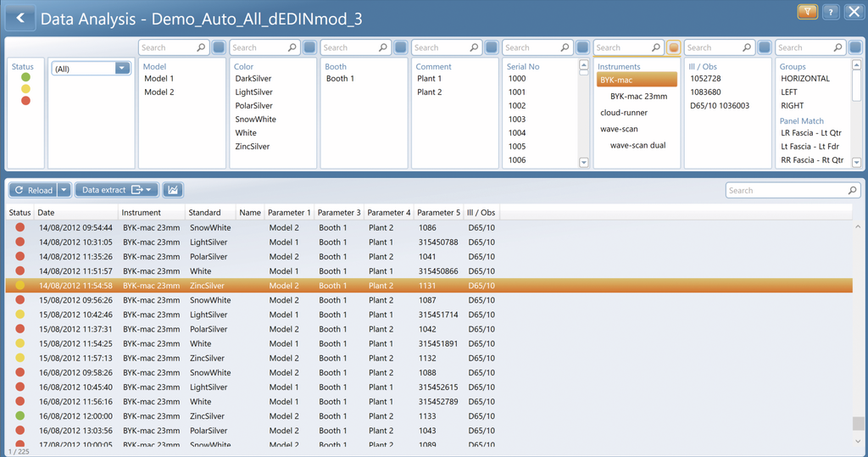Select Model 2 in Model list

[159, 92]
